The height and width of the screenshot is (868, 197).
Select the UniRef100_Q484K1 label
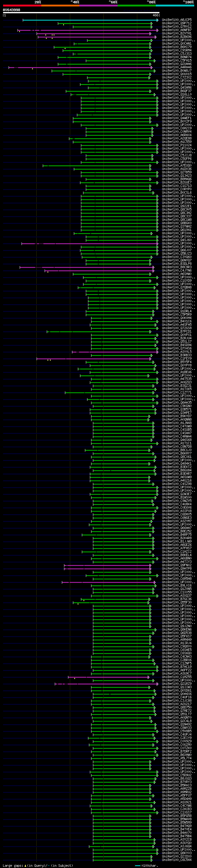click(x=177, y=464)
